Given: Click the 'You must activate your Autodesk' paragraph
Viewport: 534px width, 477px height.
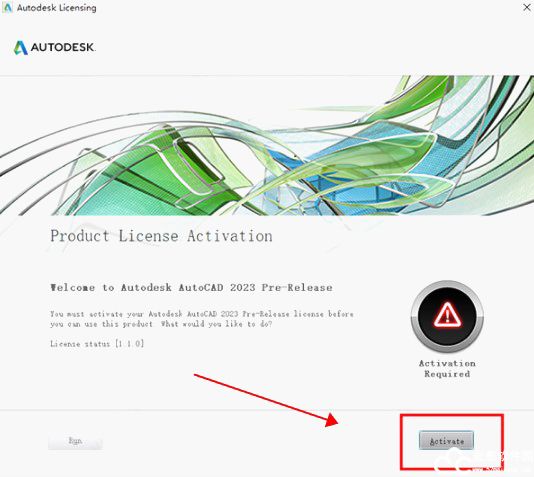Looking at the screenshot, I should click(202, 319).
